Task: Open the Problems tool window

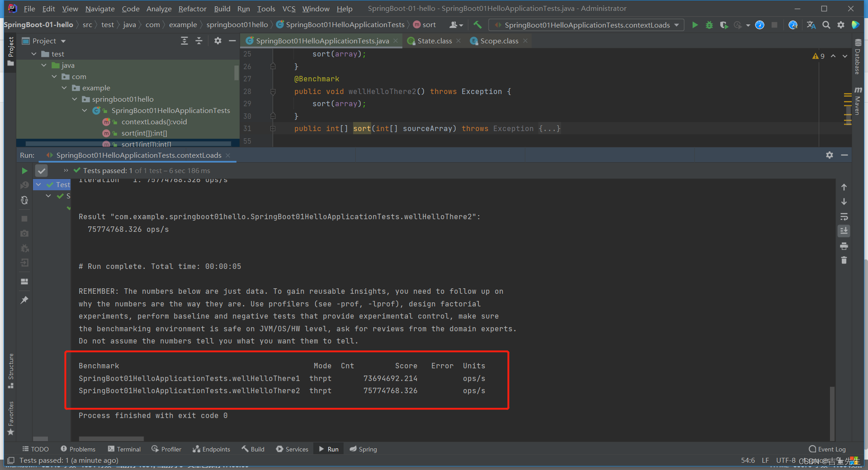Action: click(x=78, y=449)
